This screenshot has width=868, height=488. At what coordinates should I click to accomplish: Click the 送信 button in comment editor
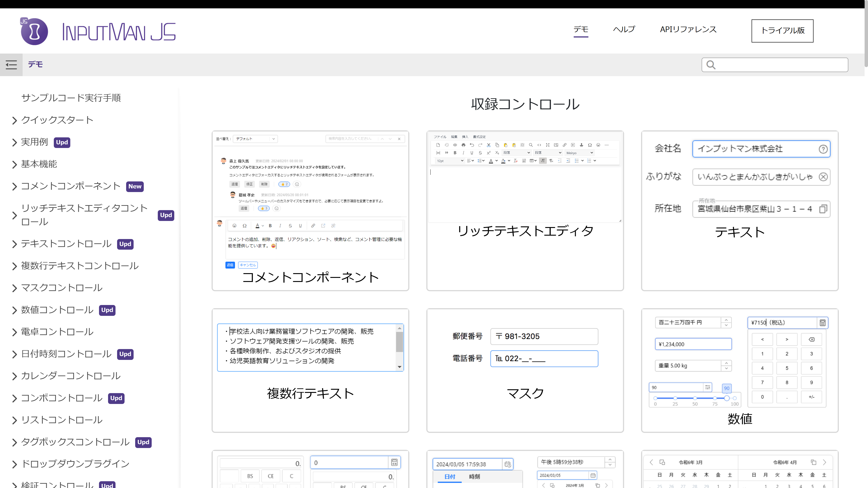(x=230, y=265)
